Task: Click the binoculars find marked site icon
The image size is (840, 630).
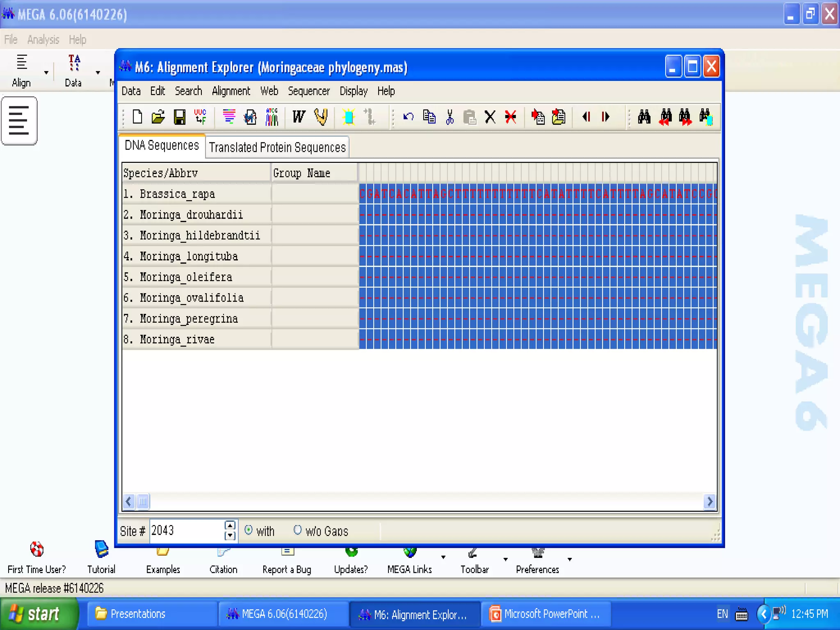Action: point(705,117)
